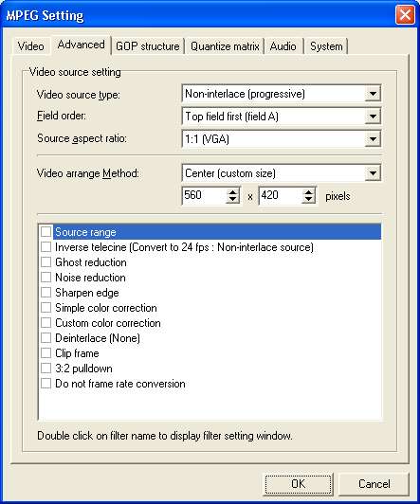Screen dimensions: 420x504
Task: Open the Video source type dropdown
Action: 373,94
